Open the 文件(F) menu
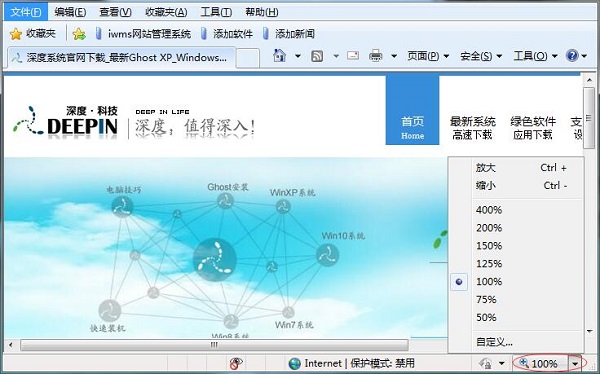Viewport: 600px width, 374px height. pos(26,12)
